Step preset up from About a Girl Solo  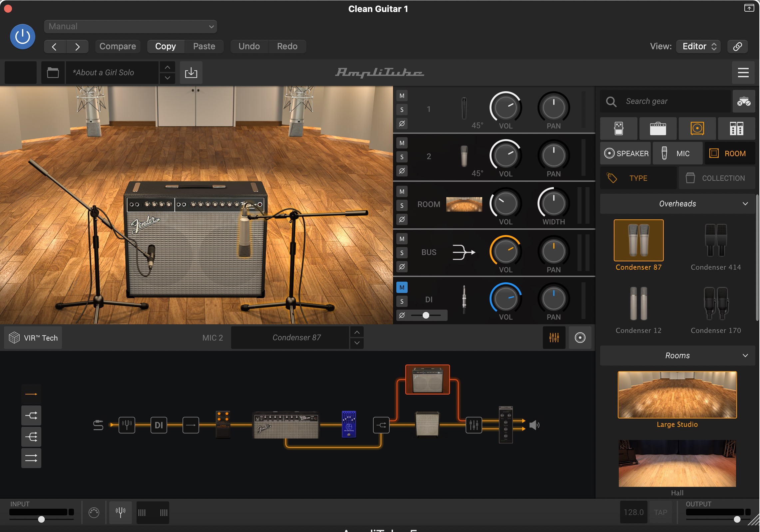pos(168,67)
